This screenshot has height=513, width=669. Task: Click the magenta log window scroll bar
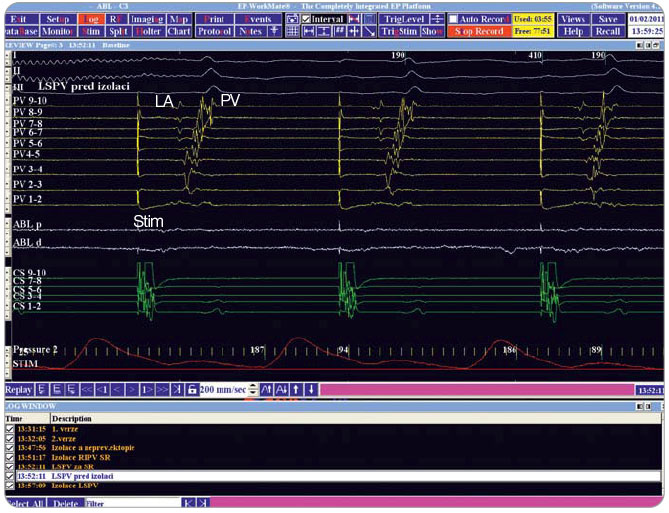[437, 502]
